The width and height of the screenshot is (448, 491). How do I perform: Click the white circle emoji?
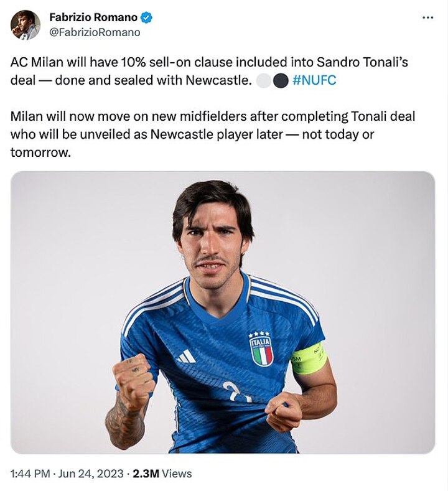point(264,81)
